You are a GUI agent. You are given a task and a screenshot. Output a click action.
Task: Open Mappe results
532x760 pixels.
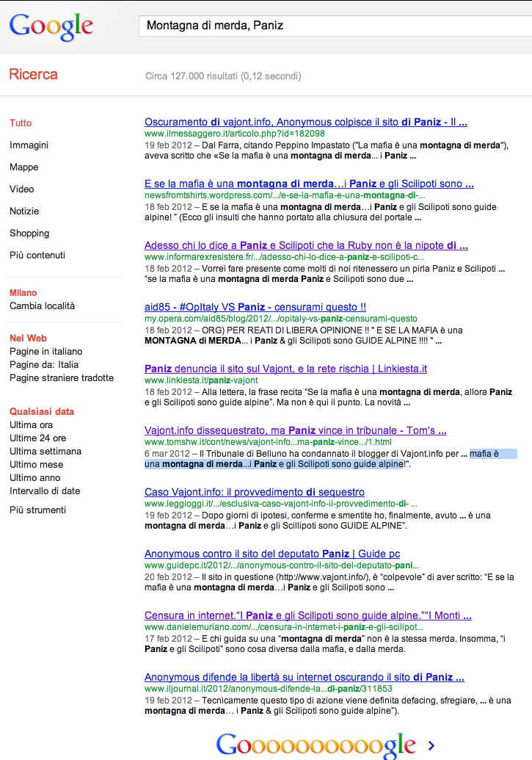(x=23, y=167)
